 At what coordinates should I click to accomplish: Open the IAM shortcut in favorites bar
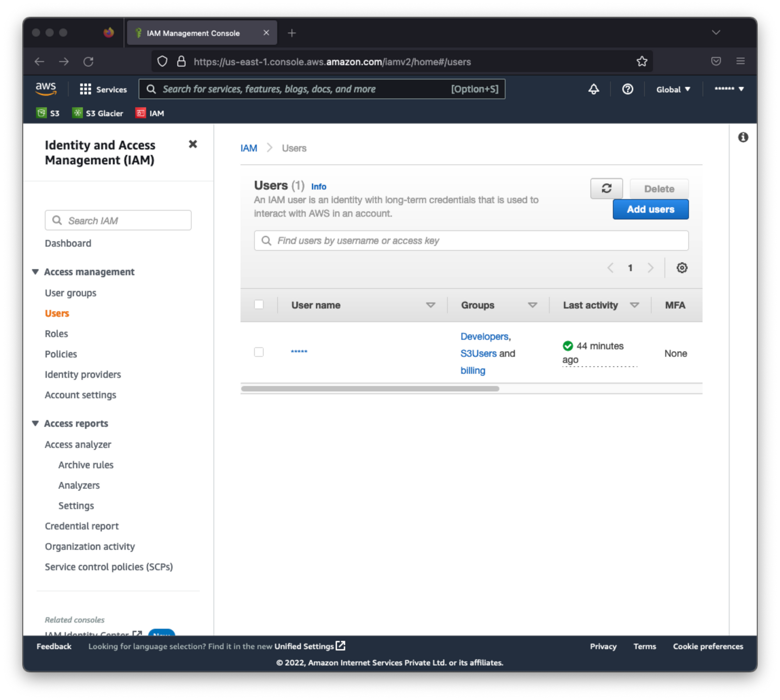150,113
